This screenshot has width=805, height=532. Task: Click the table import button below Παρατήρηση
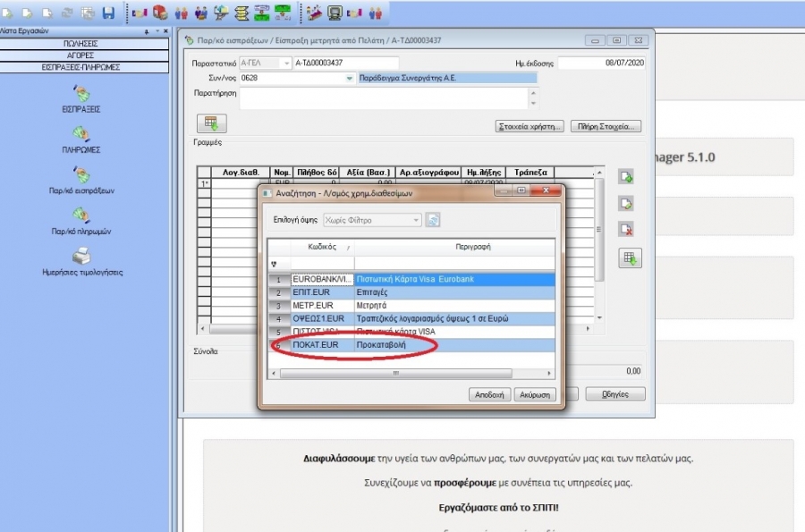pyautogui.click(x=212, y=123)
